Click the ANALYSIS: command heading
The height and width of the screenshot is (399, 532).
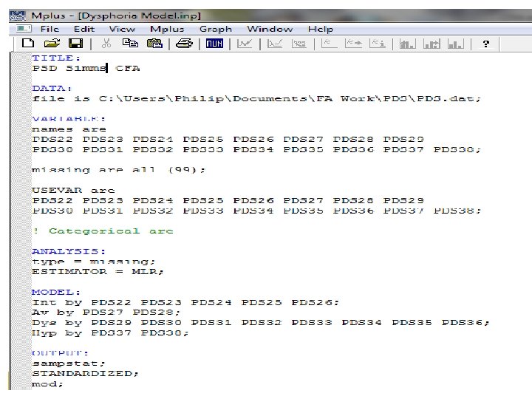(69, 251)
